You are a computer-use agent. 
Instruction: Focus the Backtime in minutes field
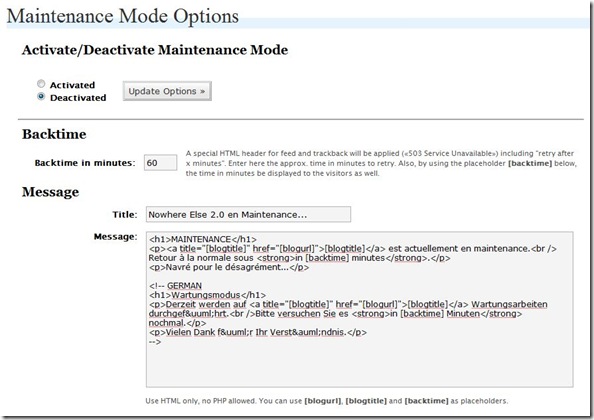160,163
